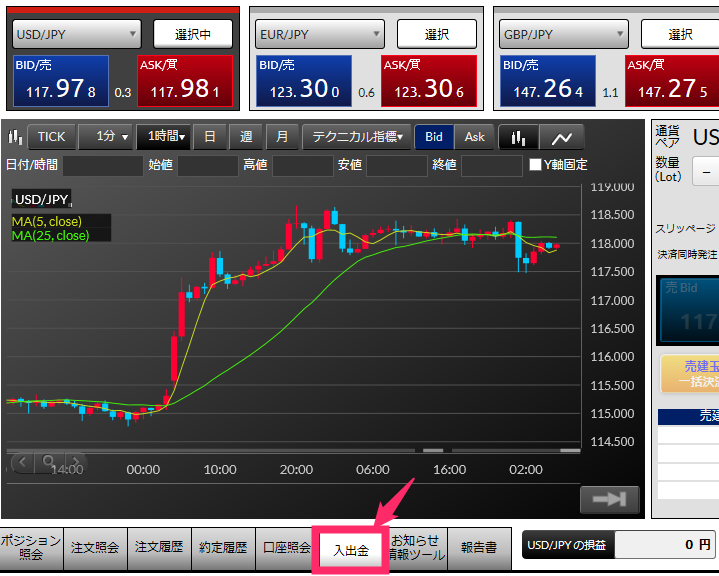Toggle chart to Bid prices
Screen dimensions: 719x576
434,137
